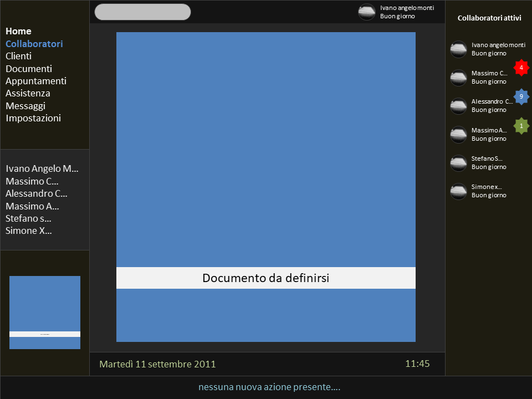The image size is (532, 399).
Task: Select Collaboratori in the left menu
Action: 34,44
